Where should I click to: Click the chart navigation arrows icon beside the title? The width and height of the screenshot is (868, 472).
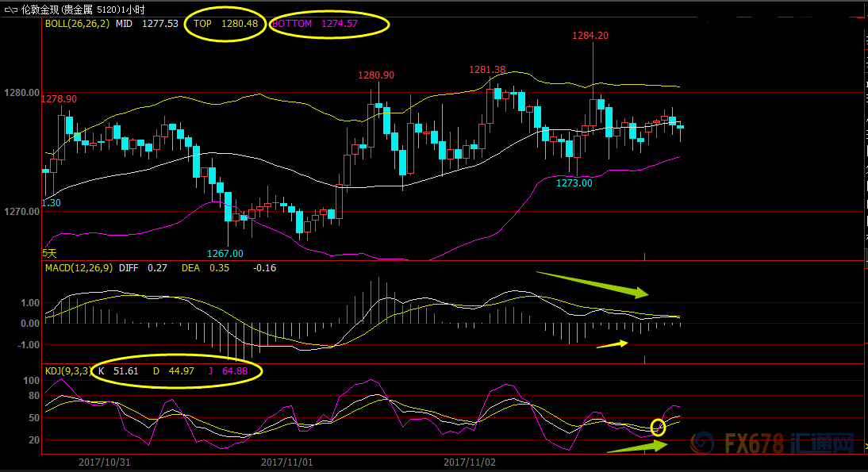[10, 10]
